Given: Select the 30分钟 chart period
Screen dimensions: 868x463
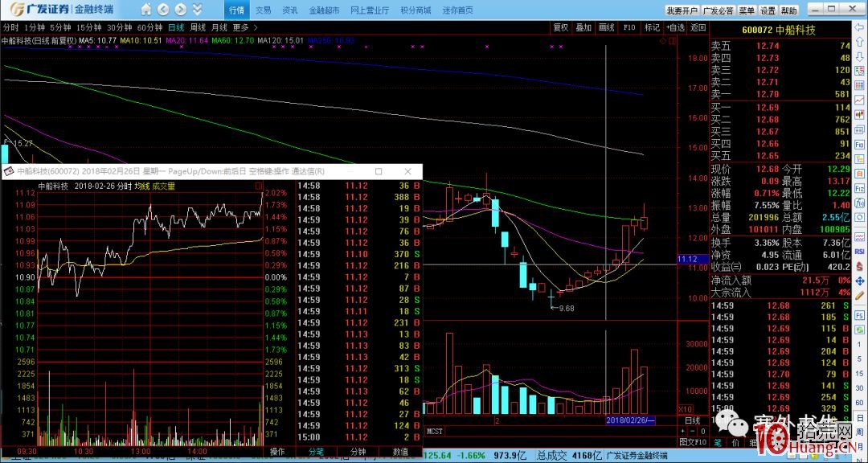Looking at the screenshot, I should coord(119,27).
